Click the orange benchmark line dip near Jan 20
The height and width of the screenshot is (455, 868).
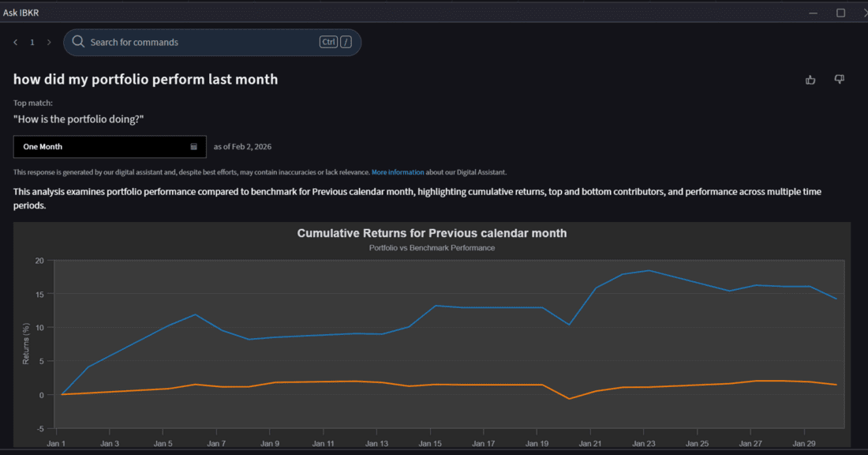(569, 399)
